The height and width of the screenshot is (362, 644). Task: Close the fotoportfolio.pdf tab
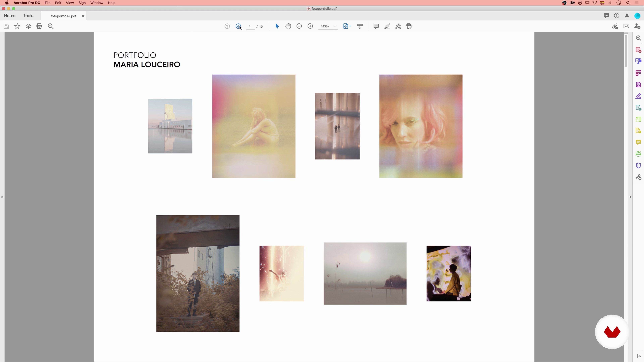point(83,16)
